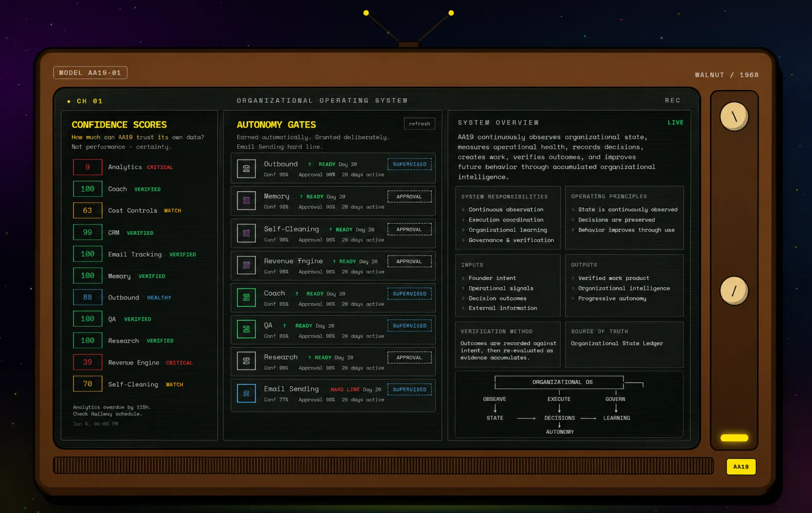Select the Analytics score box showing 9

click(87, 167)
